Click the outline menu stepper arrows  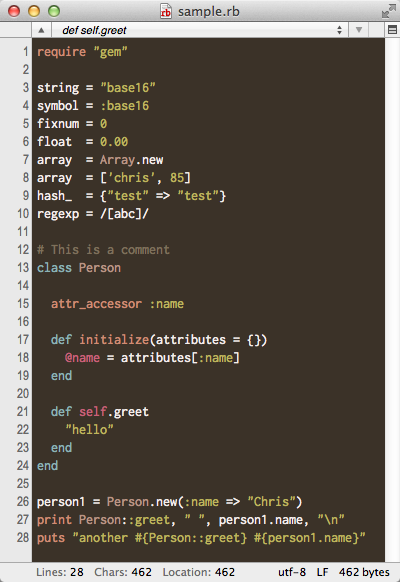point(339,30)
